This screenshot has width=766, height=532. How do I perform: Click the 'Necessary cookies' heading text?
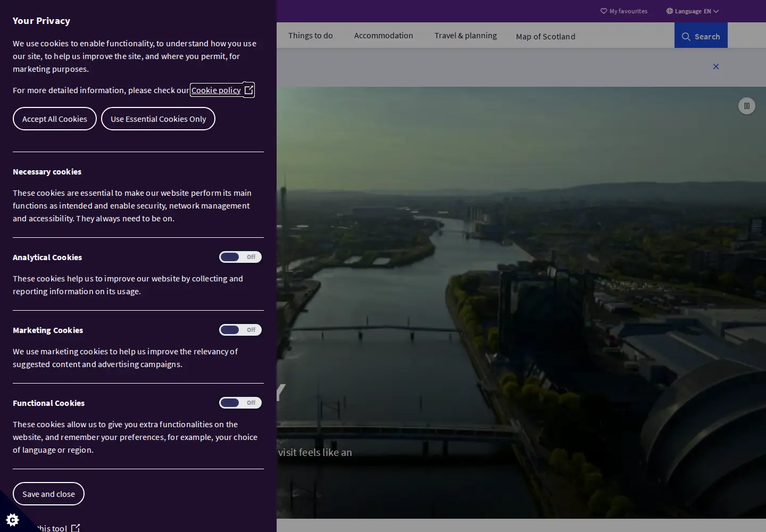pos(47,172)
